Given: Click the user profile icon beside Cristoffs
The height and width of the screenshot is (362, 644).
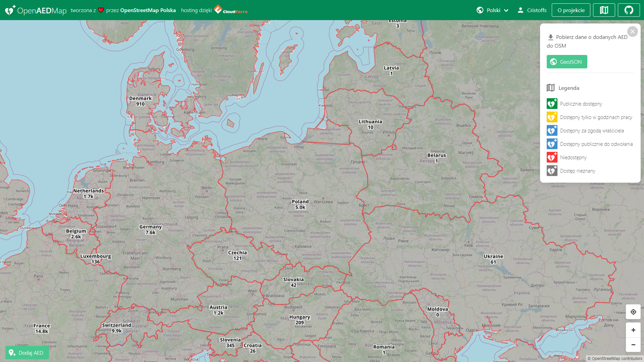Looking at the screenshot, I should coord(521,10).
